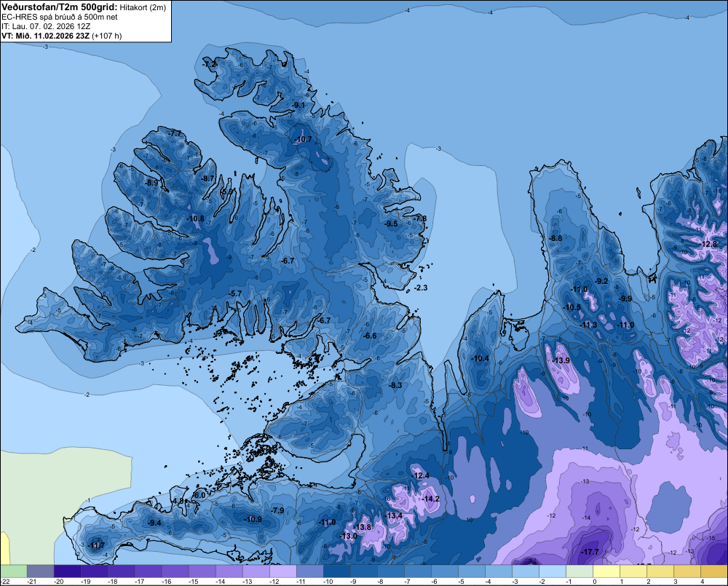Click the -13.9 temperature label

click(561, 361)
